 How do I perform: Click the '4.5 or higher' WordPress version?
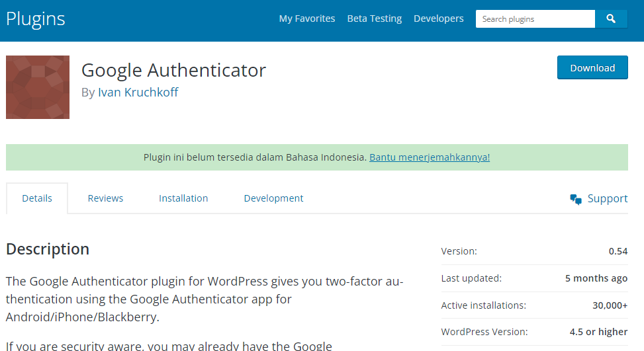tap(598, 332)
